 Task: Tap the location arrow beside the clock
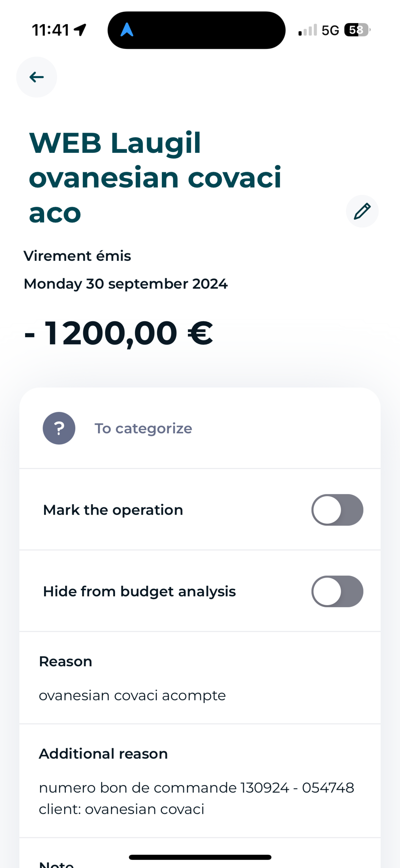point(80,30)
